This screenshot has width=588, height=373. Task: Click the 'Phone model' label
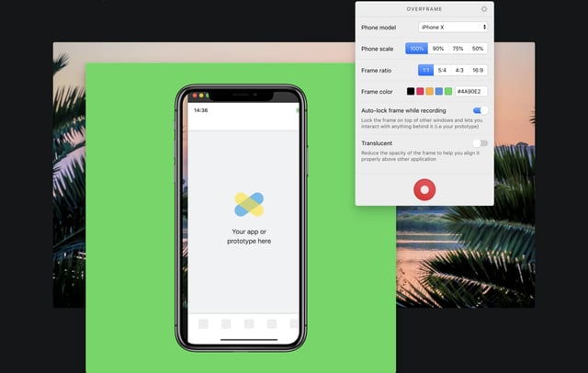pyautogui.click(x=379, y=28)
